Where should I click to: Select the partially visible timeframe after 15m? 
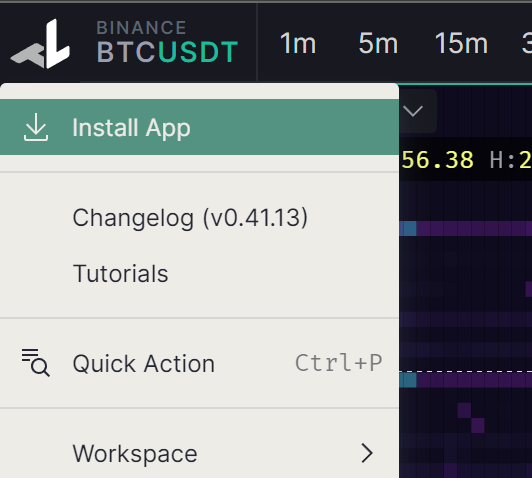[527, 43]
